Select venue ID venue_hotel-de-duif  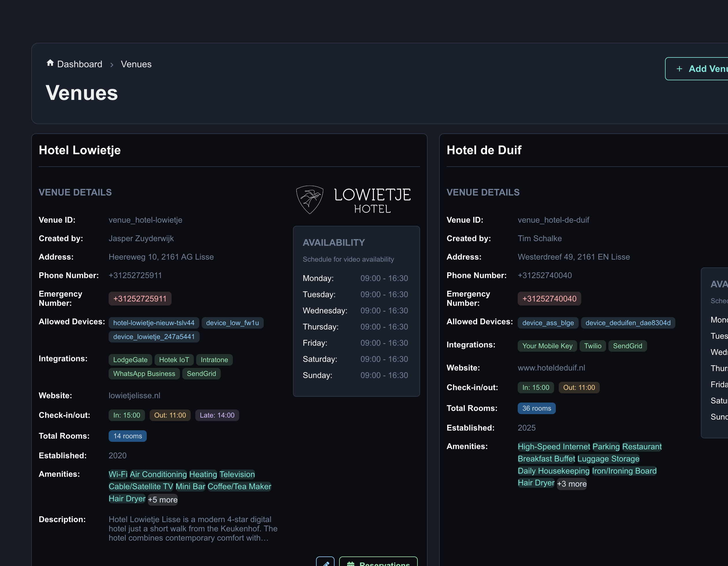553,220
